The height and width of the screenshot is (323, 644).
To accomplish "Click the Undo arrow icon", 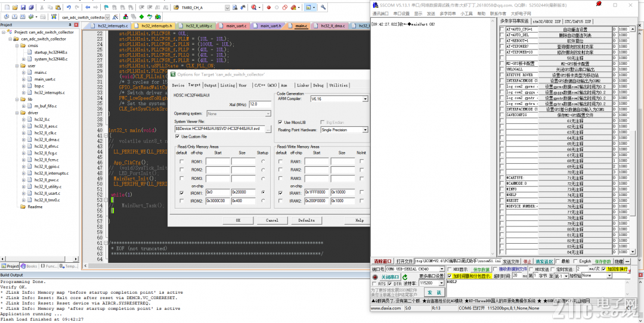I will point(69,7).
